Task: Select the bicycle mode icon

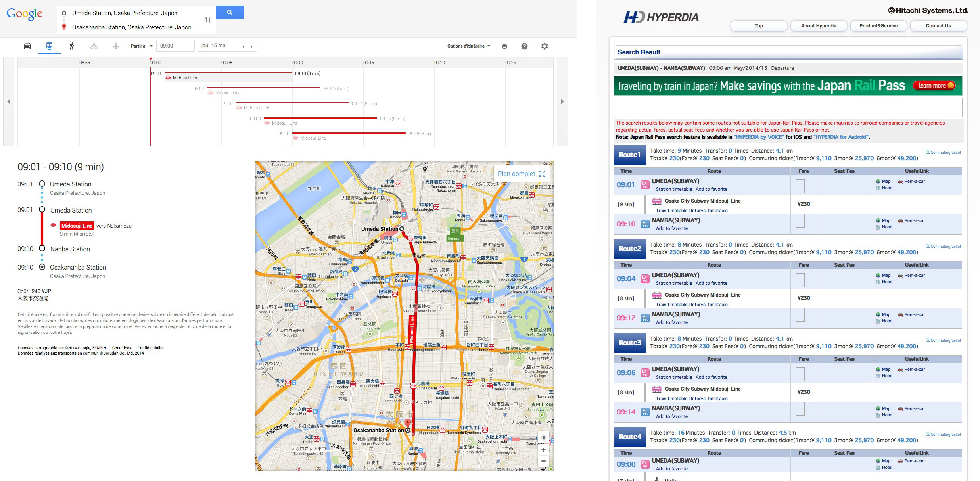Action: 94,46
